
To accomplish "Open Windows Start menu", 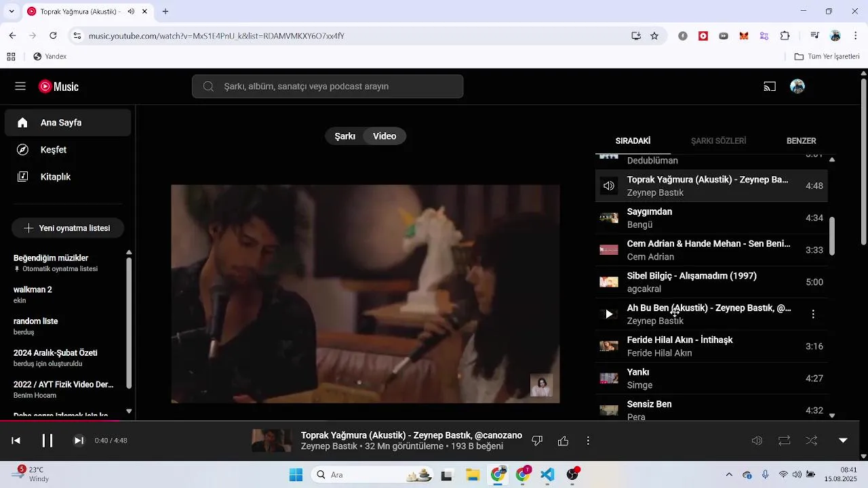I will coord(296,475).
